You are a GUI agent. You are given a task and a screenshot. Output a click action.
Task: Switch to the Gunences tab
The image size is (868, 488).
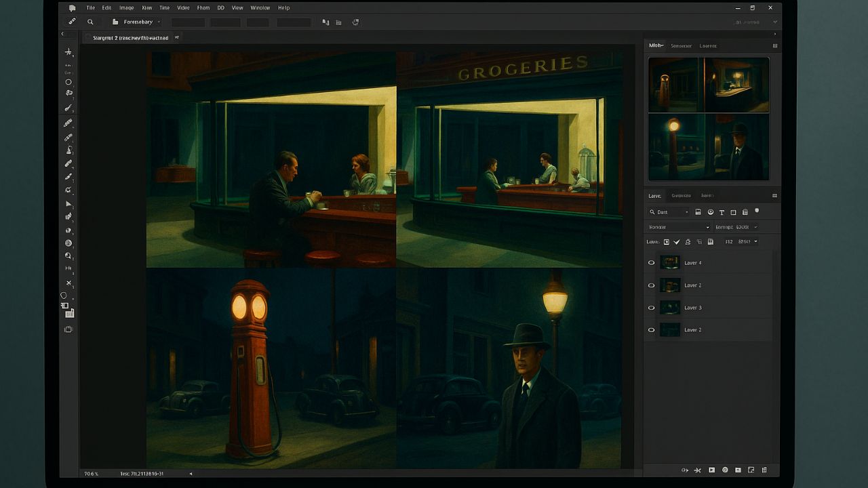tap(681, 196)
